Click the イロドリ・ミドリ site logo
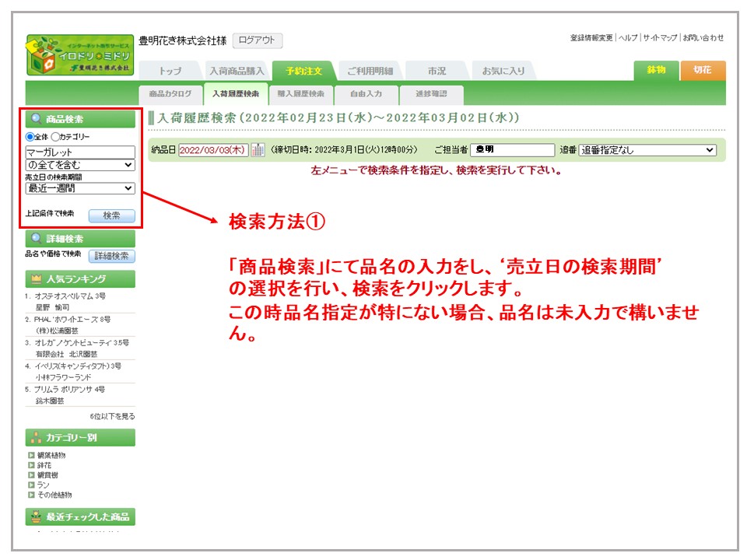Screen dimensions: 747x560 (x=80, y=54)
